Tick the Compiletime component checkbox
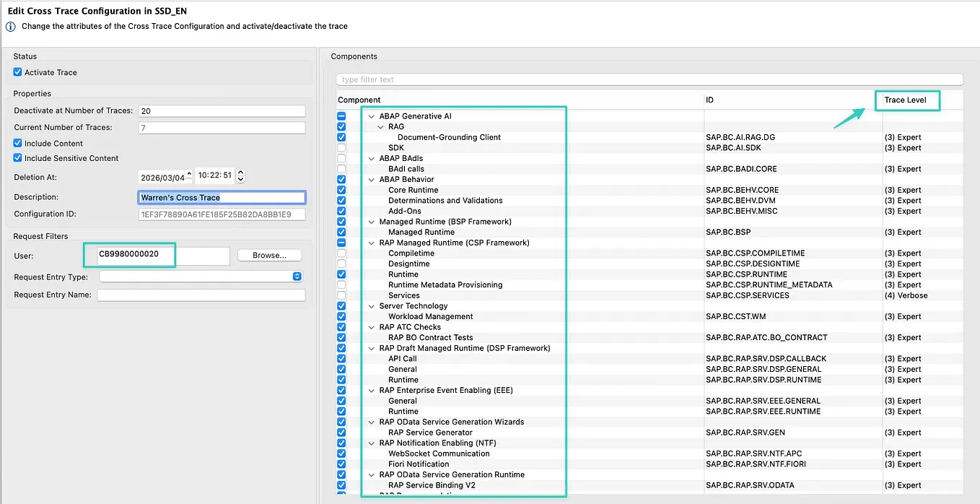Viewport: 980px width, 504px height. 341,253
